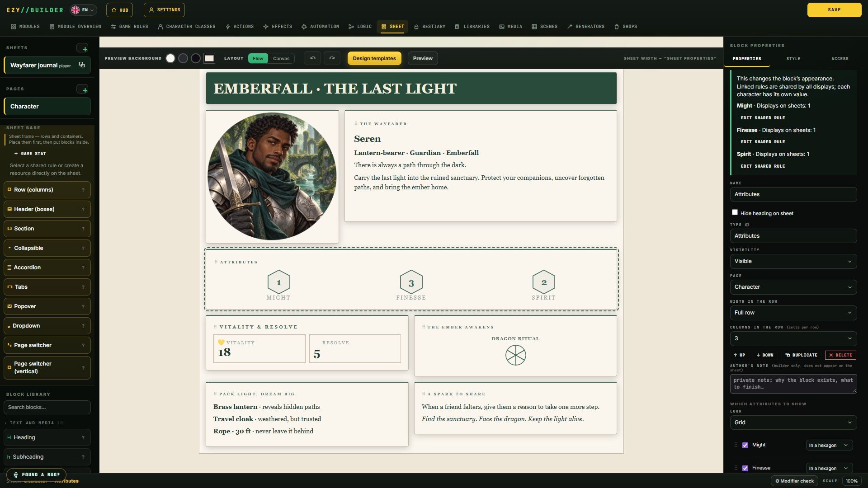
Task: Uncheck the Finesse attribute checkbox
Action: [x=745, y=469]
